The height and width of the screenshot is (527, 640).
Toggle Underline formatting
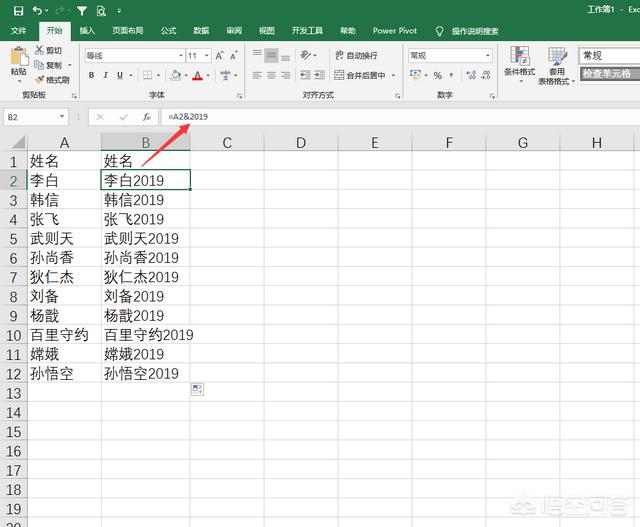[120, 75]
